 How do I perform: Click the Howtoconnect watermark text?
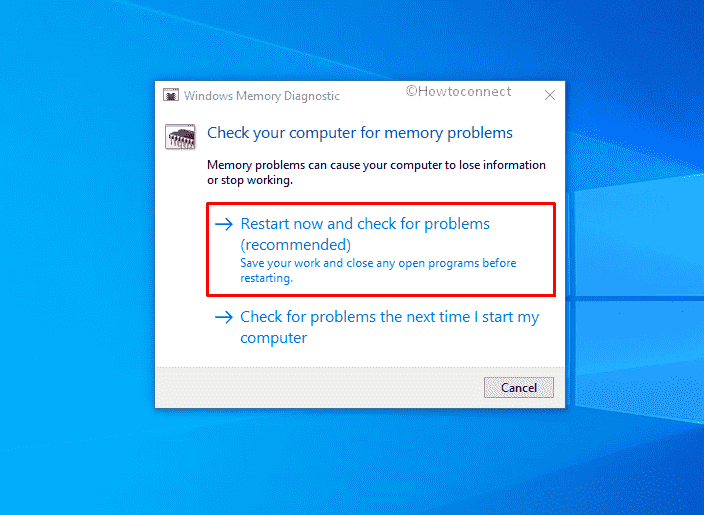458,92
